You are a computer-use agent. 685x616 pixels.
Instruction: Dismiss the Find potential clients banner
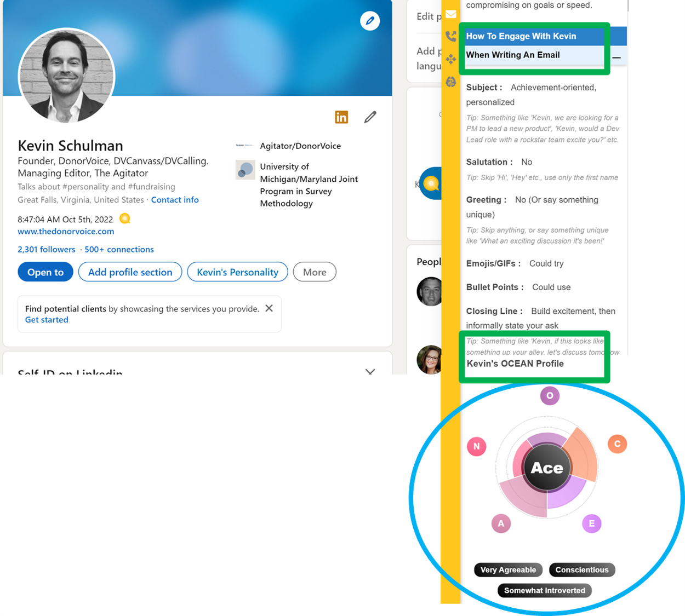click(269, 308)
